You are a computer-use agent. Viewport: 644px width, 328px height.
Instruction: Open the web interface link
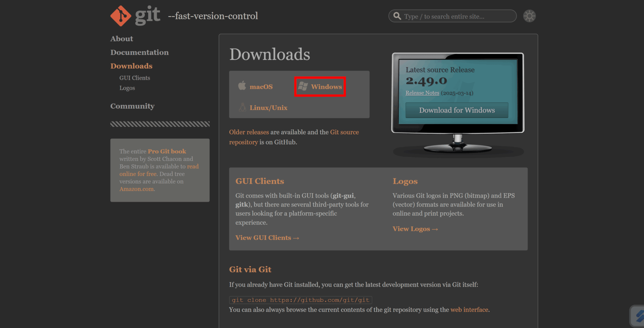[469, 310]
